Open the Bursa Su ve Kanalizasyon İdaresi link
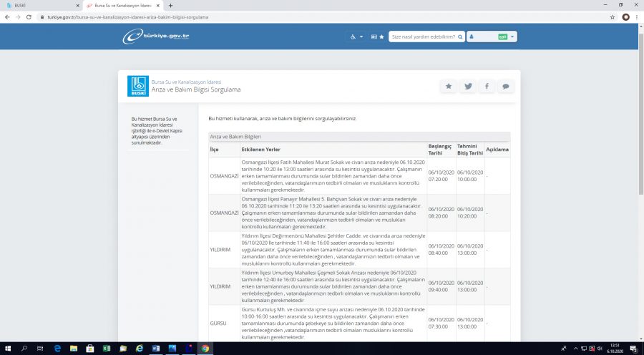Image resolution: width=644 pixels, height=355 pixels. coord(186,82)
